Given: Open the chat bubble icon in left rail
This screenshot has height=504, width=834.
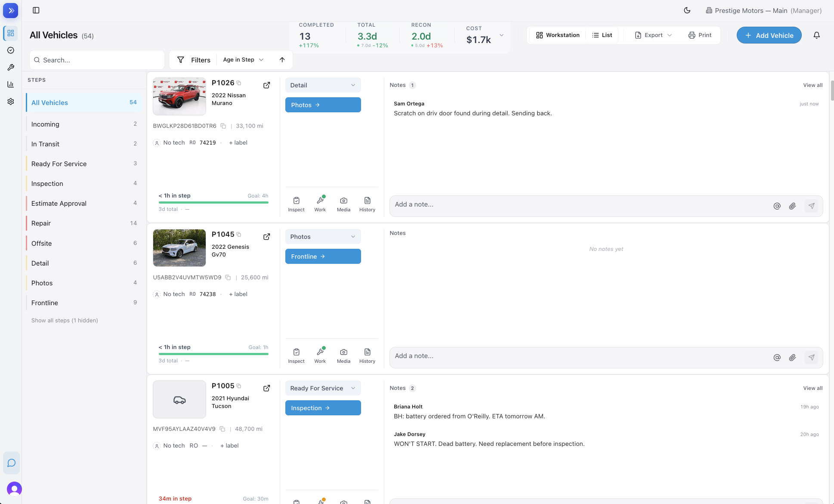Looking at the screenshot, I should (12, 463).
